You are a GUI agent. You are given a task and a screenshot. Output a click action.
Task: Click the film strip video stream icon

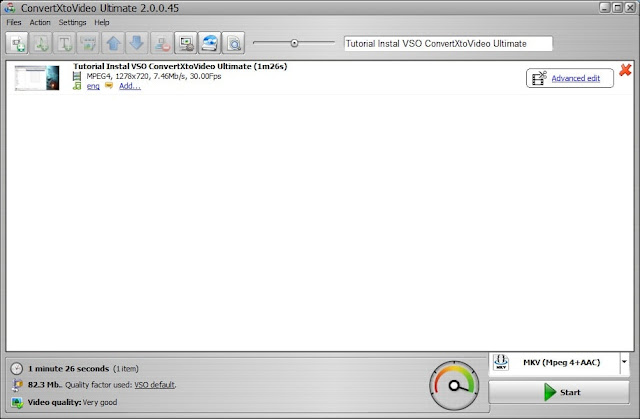click(77, 76)
